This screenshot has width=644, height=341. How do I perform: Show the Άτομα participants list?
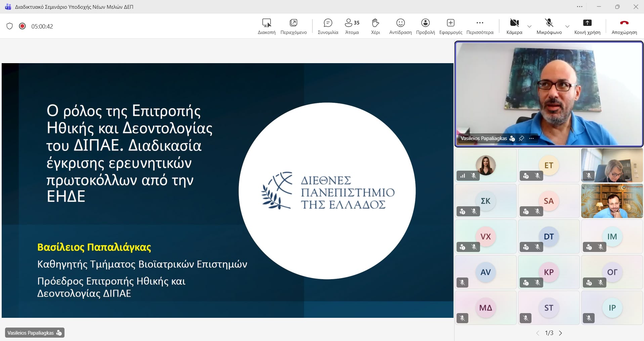pyautogui.click(x=352, y=26)
